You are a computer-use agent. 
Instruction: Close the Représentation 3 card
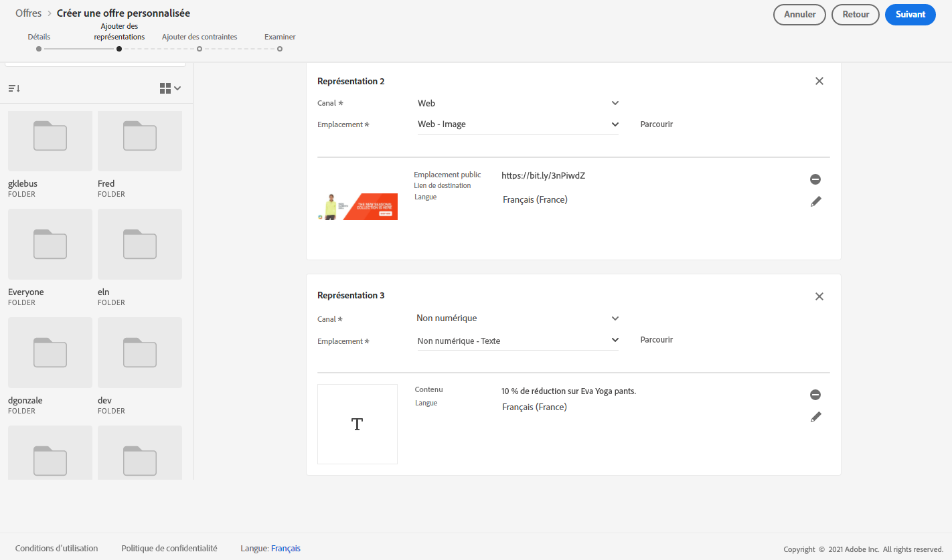[x=819, y=296]
